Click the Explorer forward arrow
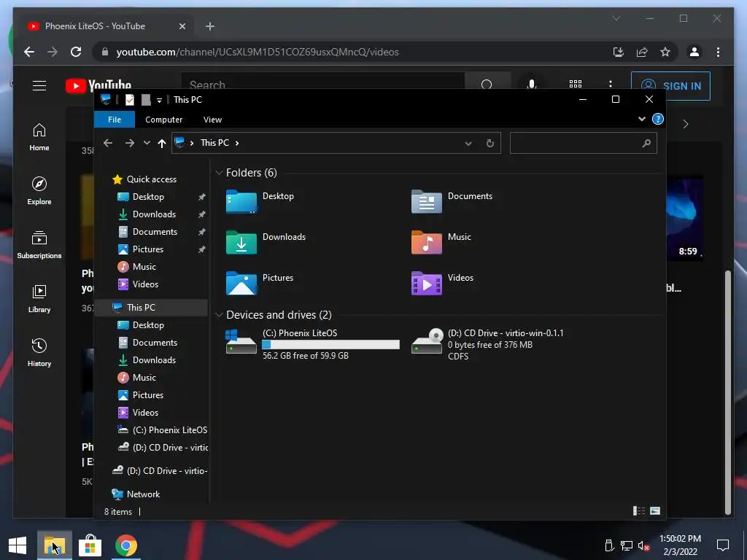 pos(130,143)
